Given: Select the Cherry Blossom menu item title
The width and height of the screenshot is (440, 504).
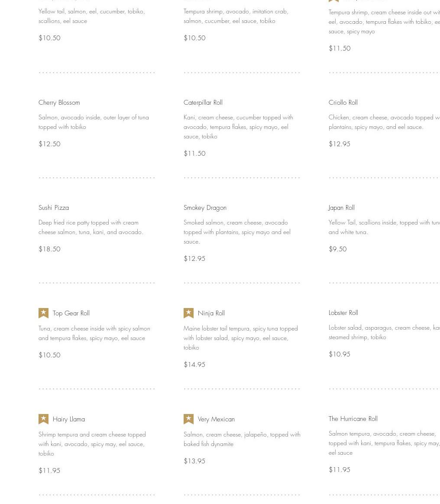Looking at the screenshot, I should coord(59,103).
